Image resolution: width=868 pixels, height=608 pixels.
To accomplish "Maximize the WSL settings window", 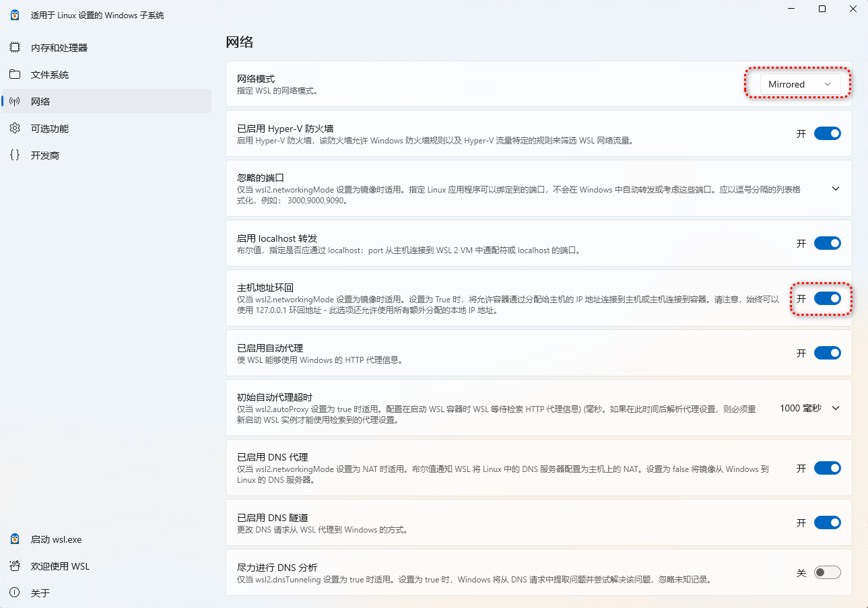I will click(x=822, y=9).
